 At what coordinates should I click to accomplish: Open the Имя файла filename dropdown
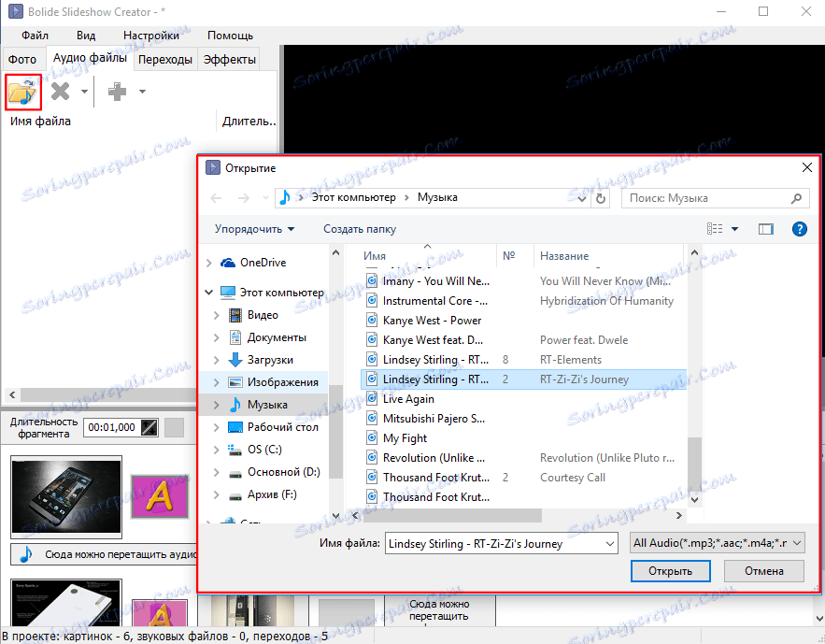pyautogui.click(x=611, y=542)
